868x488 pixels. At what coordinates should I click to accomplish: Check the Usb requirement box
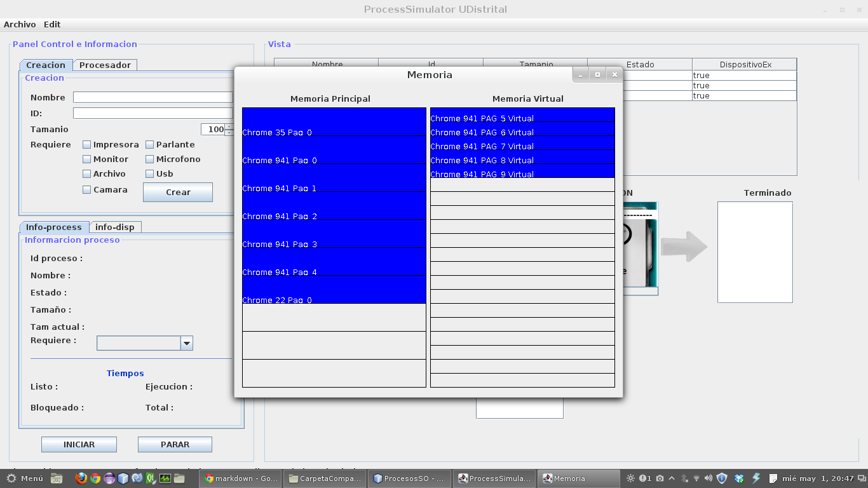click(x=150, y=174)
